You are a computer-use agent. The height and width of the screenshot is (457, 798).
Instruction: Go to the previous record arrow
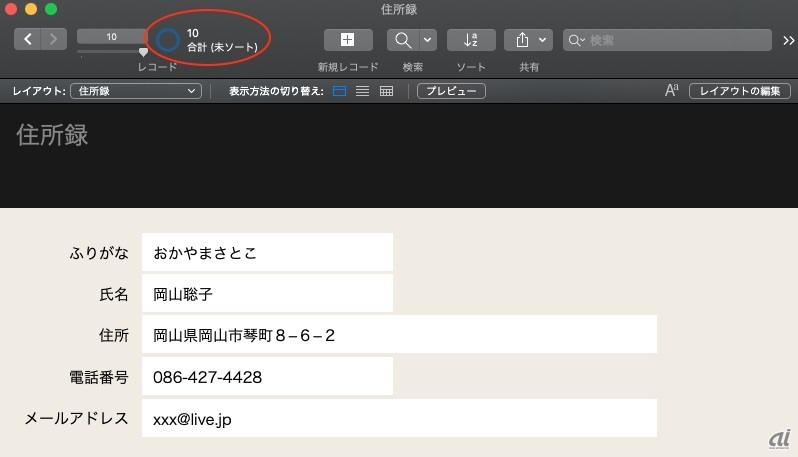[28, 39]
